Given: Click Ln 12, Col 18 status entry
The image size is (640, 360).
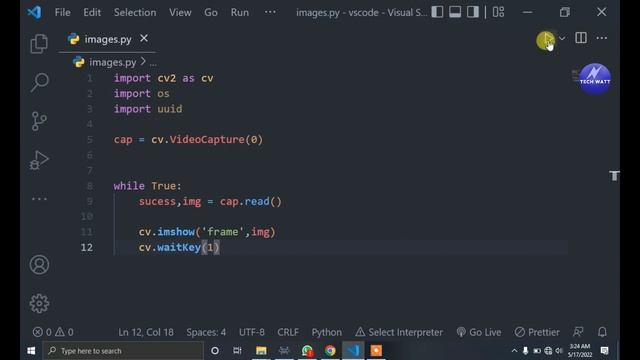Looking at the screenshot, I should [x=146, y=332].
